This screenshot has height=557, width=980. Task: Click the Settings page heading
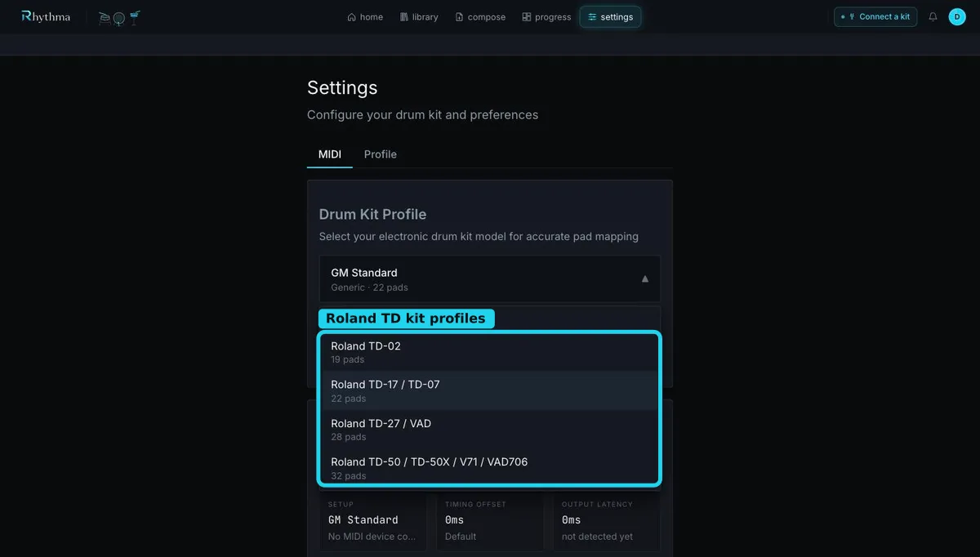point(342,87)
